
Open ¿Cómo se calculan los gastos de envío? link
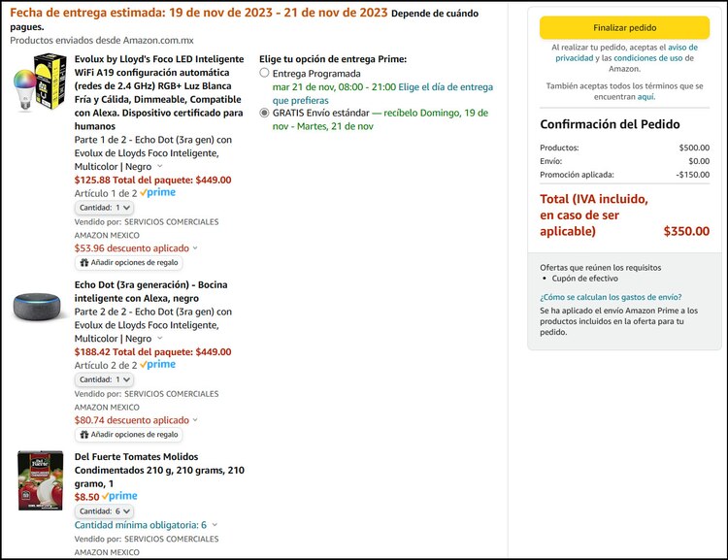point(611,297)
